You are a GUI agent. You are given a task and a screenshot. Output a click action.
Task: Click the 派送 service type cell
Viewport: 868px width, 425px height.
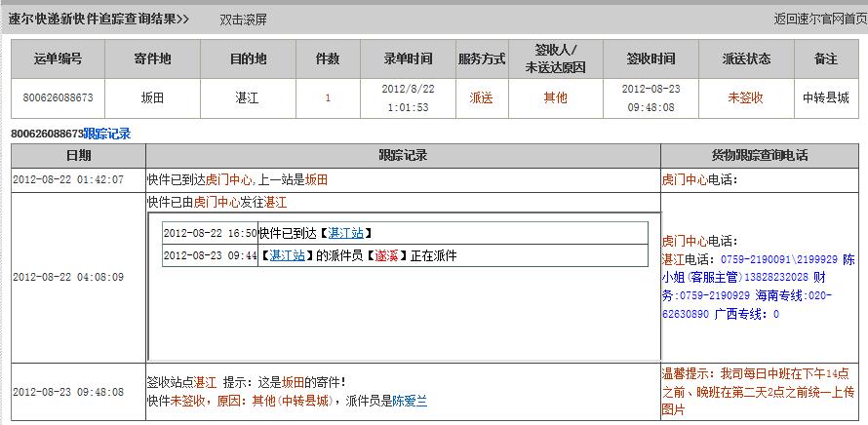481,97
